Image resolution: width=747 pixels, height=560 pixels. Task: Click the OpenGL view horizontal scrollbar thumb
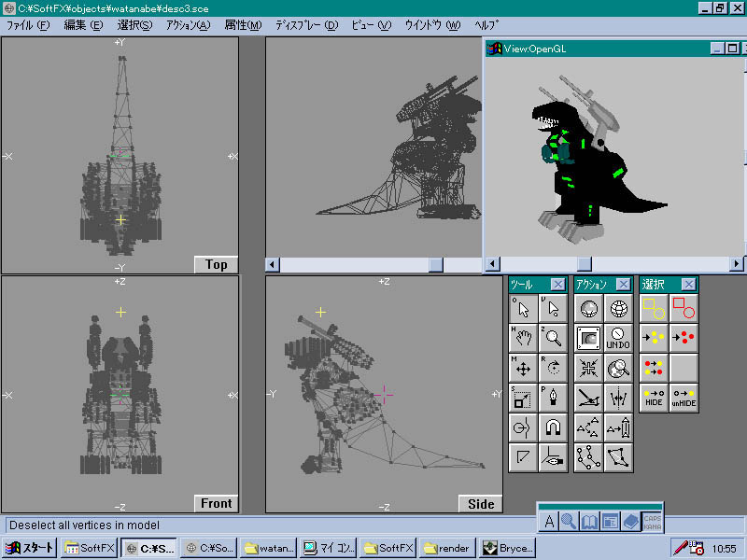pos(584,264)
